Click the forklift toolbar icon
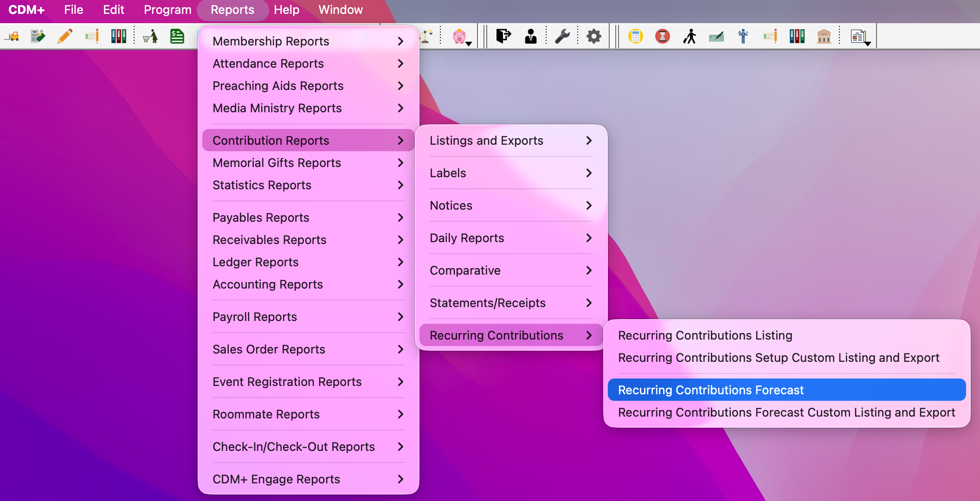The width and height of the screenshot is (980, 501). pos(12,36)
